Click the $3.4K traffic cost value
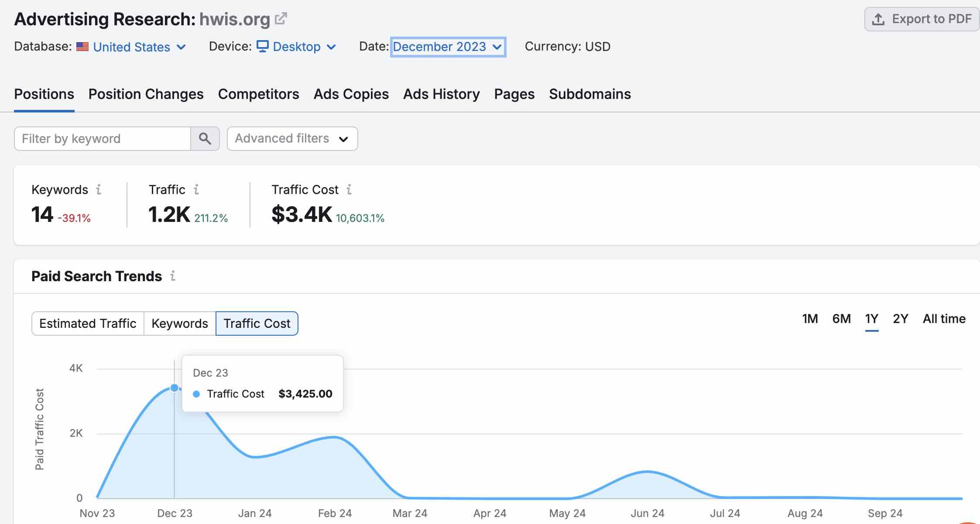 point(302,214)
